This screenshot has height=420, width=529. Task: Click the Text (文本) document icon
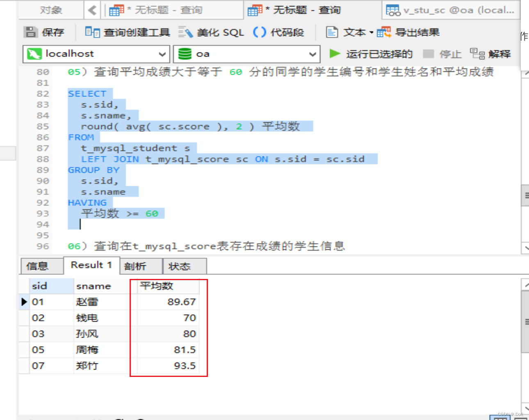click(332, 32)
